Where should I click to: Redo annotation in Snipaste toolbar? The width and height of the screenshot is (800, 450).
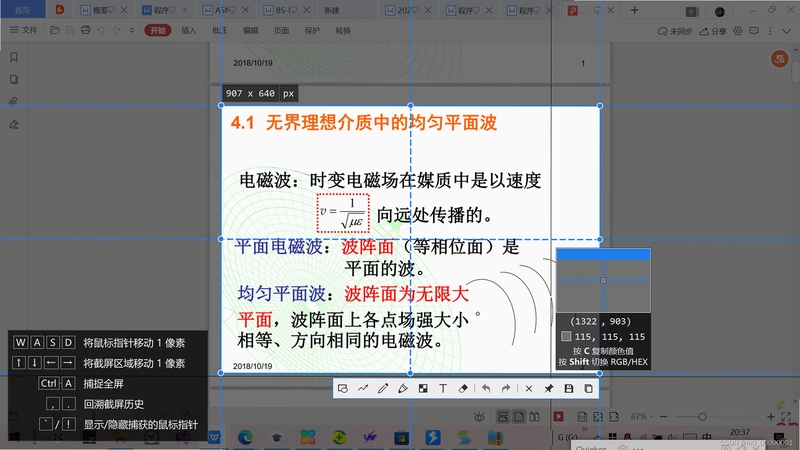[506, 389]
